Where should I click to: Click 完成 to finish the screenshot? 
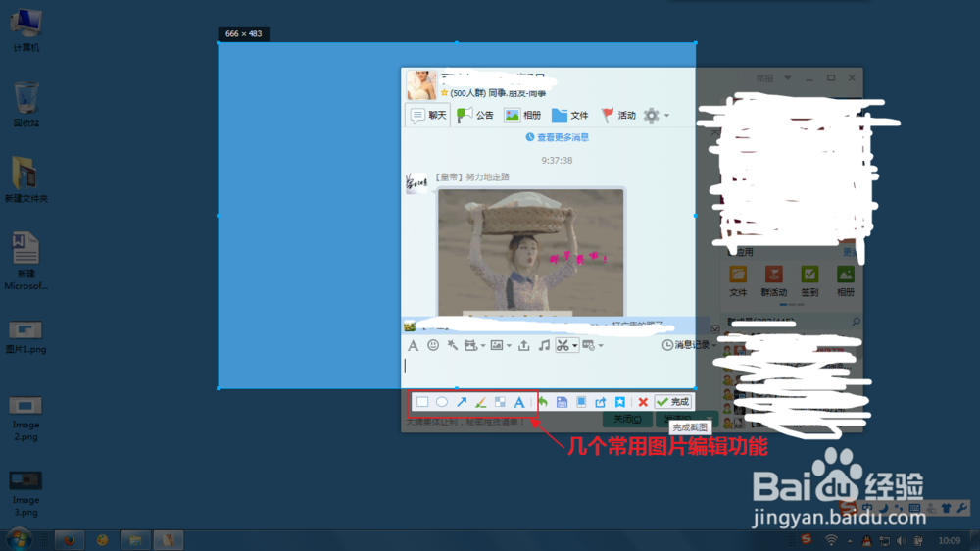pyautogui.click(x=673, y=402)
